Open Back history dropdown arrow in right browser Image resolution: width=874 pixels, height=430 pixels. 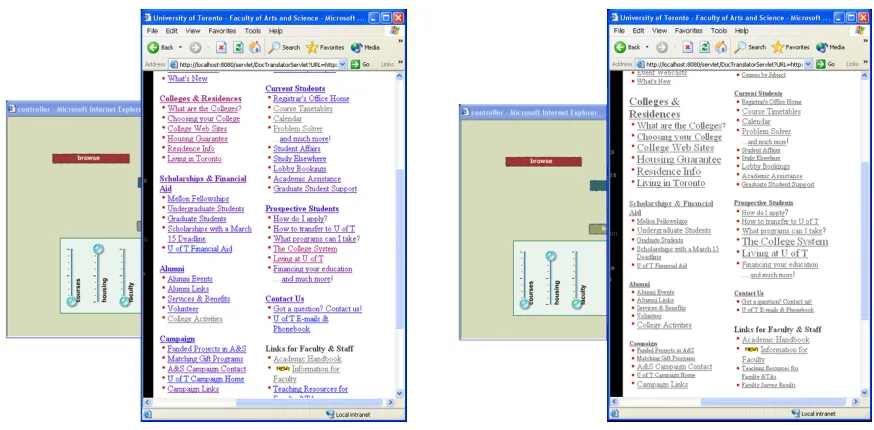coord(647,47)
